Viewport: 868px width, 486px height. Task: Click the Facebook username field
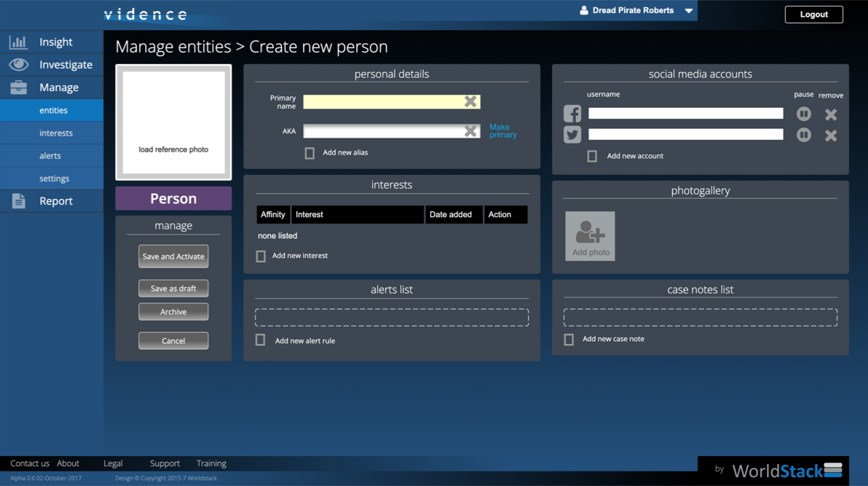[685, 114]
